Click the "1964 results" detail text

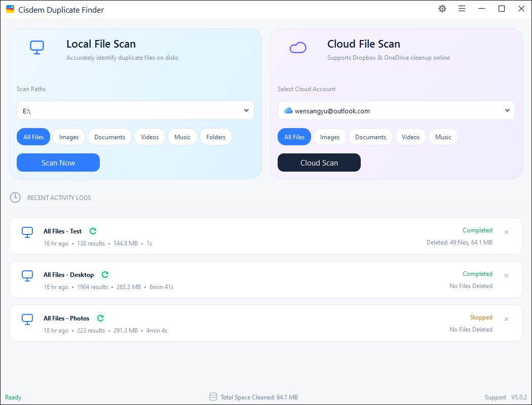click(93, 287)
